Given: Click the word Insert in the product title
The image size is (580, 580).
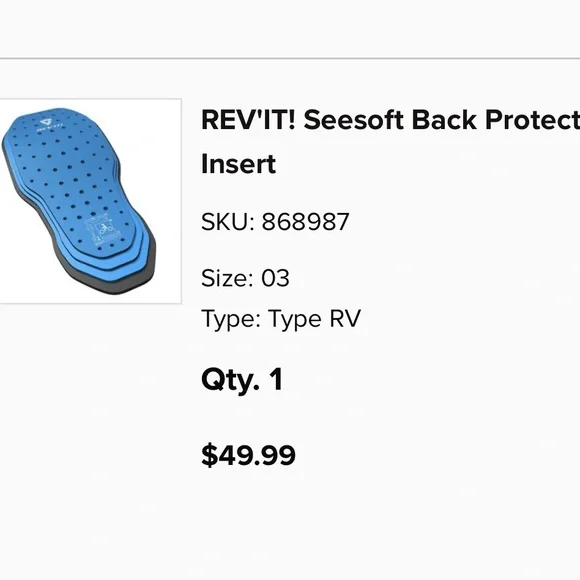Looking at the screenshot, I should click(239, 164).
